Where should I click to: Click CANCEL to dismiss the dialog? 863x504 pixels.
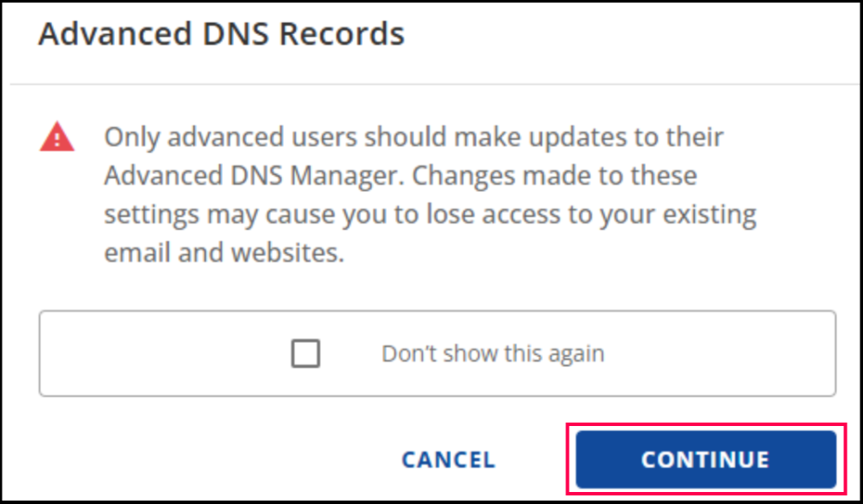click(x=447, y=459)
